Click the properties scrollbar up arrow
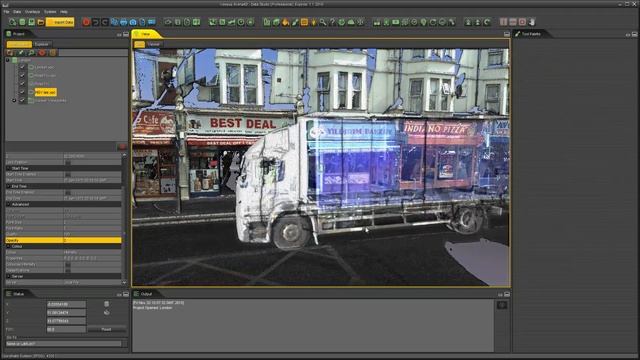Image resolution: width=640 pixels, height=360 pixels. click(x=124, y=156)
